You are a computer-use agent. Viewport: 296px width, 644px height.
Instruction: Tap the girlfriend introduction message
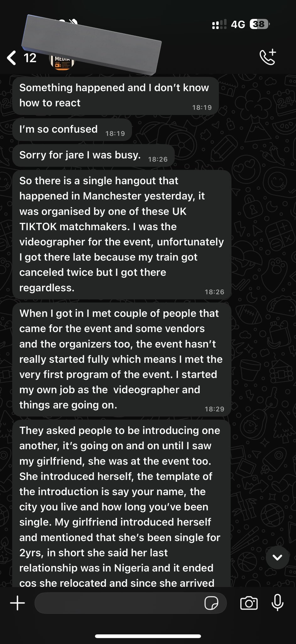121,503
